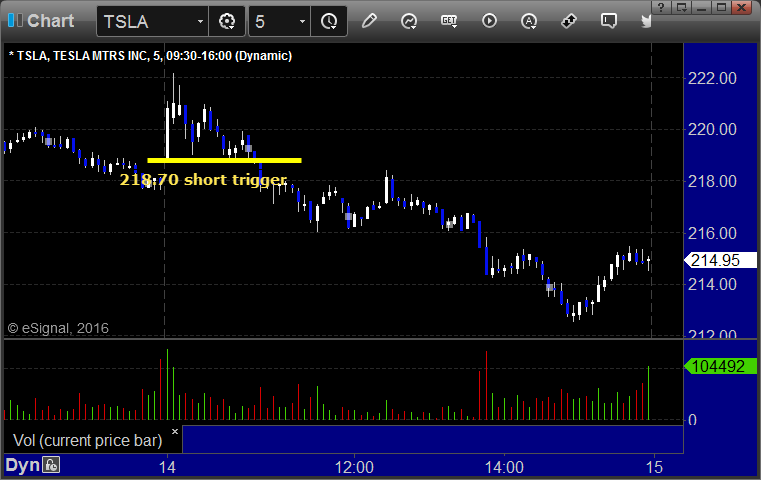Expand the interval dropdown showing 5
761x480 pixels.
coord(302,21)
